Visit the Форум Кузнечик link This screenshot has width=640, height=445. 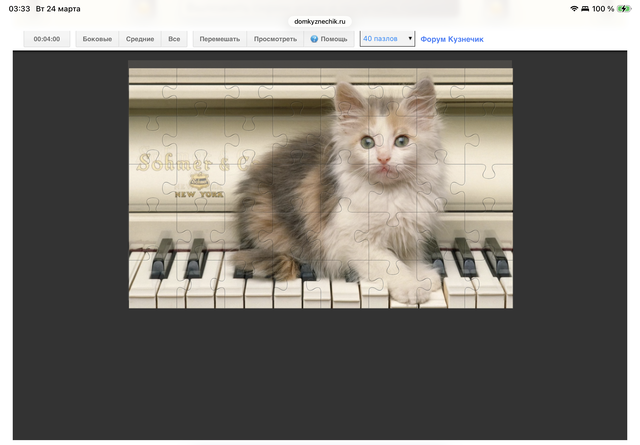[x=451, y=39]
